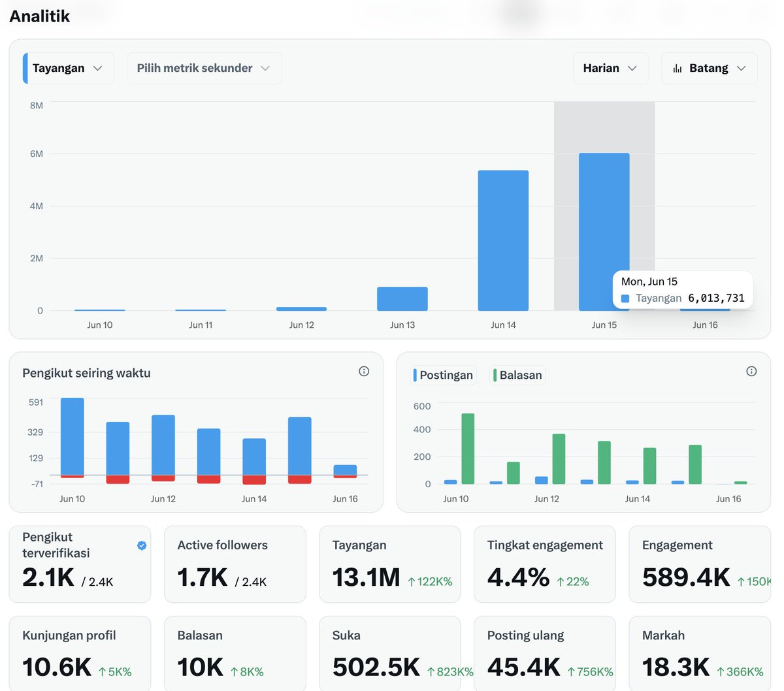Open the Harian interval dropdown
This screenshot has width=784, height=691.
pos(610,68)
